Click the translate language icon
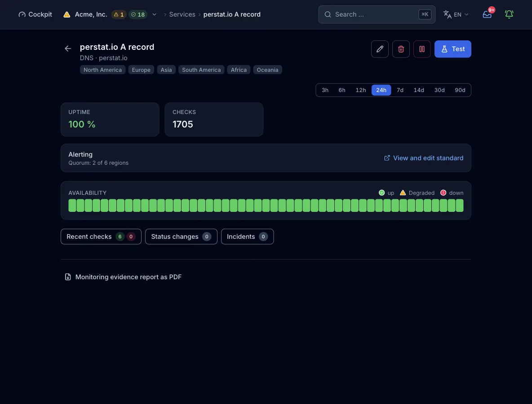The image size is (532, 404). coord(448,14)
